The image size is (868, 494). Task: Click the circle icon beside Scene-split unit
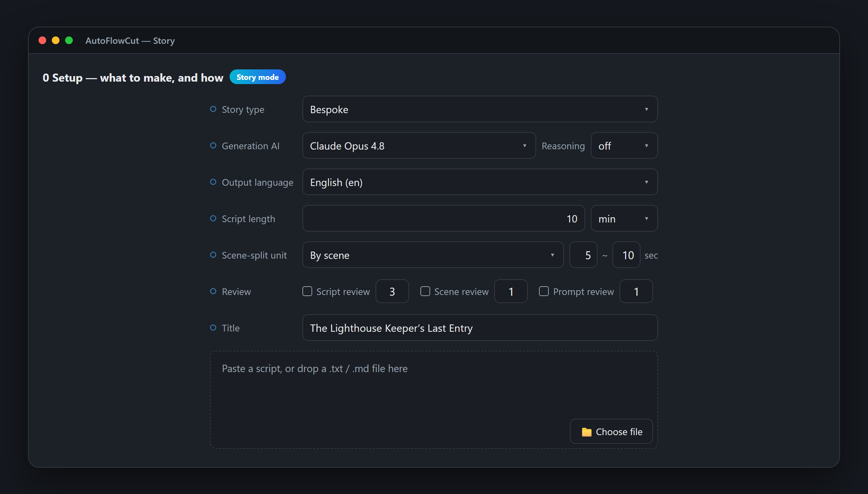click(213, 255)
